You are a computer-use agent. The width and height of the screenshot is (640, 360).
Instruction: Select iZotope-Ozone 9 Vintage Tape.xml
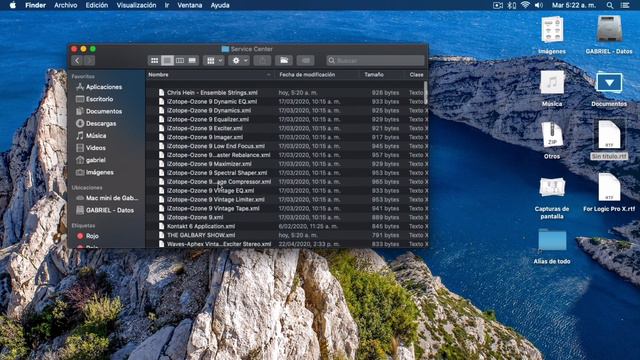click(x=213, y=209)
